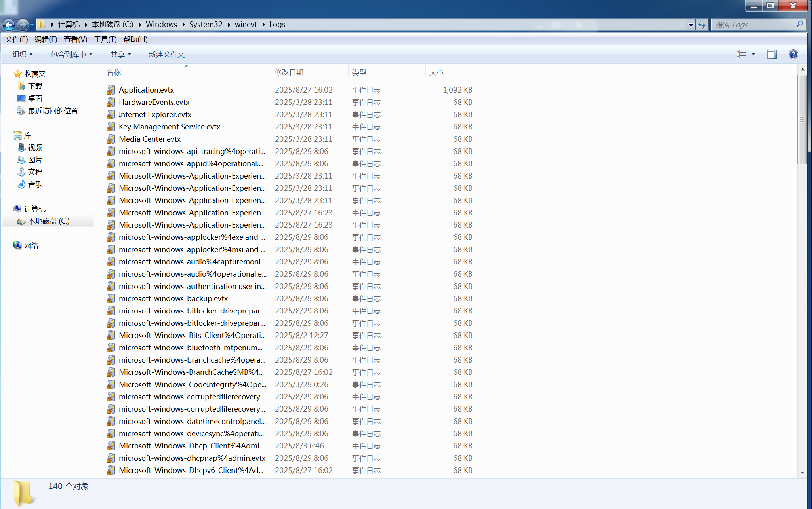Image resolution: width=812 pixels, height=509 pixels.
Task: Open the 组织 dropdown menu
Action: 22,54
